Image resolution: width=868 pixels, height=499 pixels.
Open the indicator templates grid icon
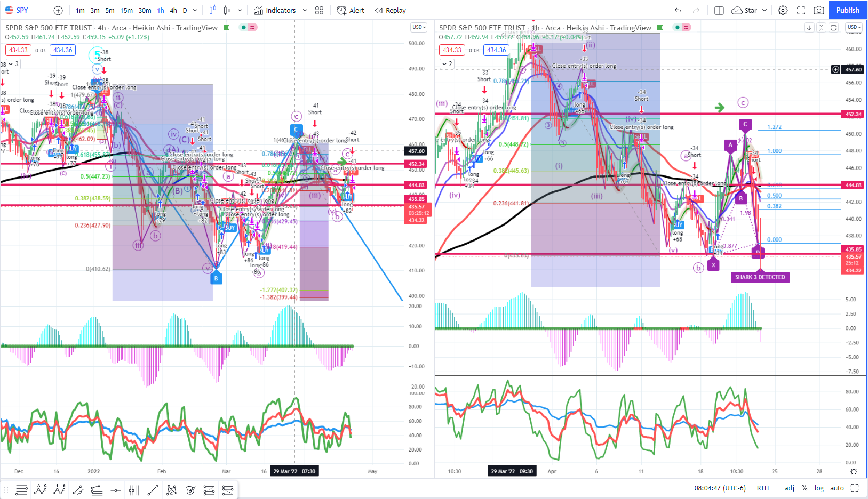pyautogui.click(x=320, y=10)
